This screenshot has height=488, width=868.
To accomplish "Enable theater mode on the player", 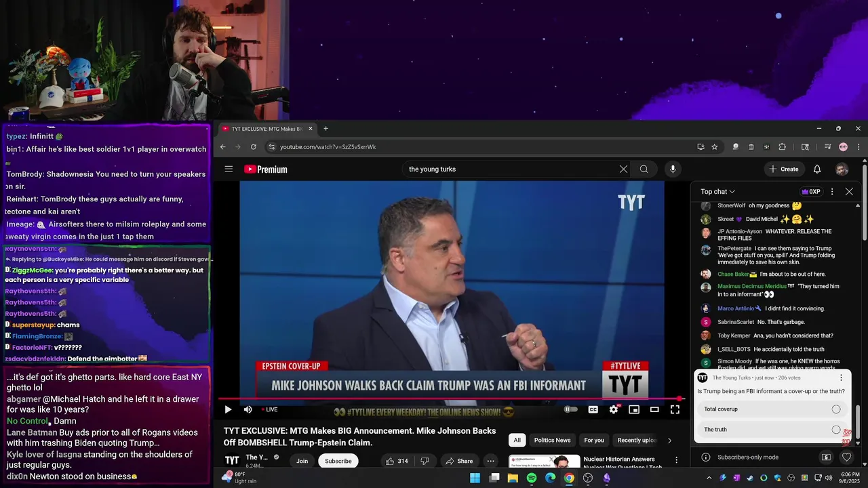I will pos(654,409).
